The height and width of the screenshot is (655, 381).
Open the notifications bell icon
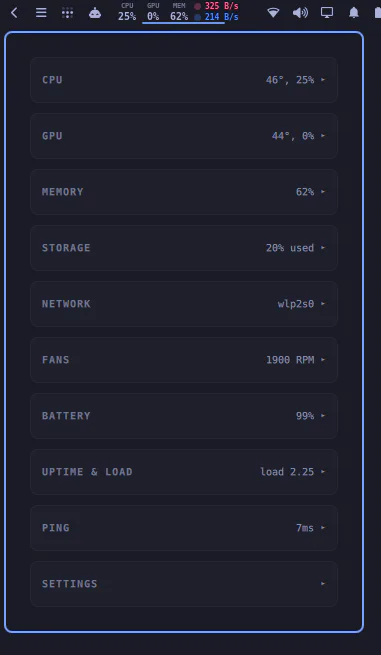(x=354, y=13)
